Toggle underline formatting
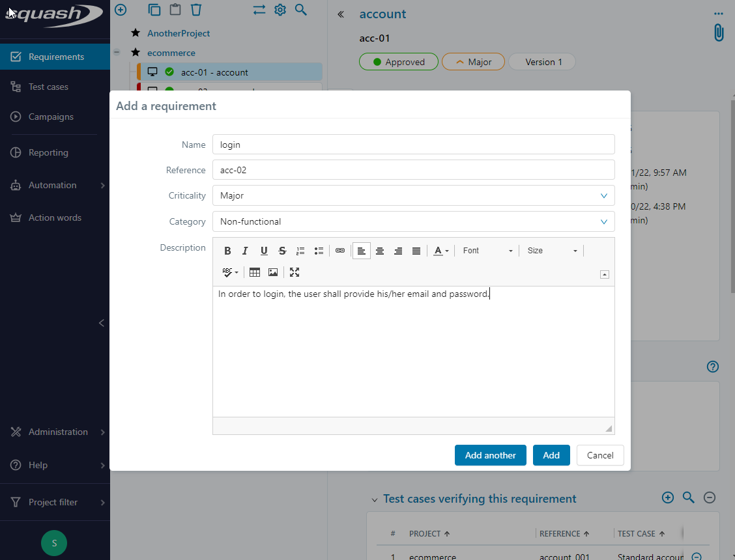Image resolution: width=735 pixels, height=560 pixels. point(264,251)
